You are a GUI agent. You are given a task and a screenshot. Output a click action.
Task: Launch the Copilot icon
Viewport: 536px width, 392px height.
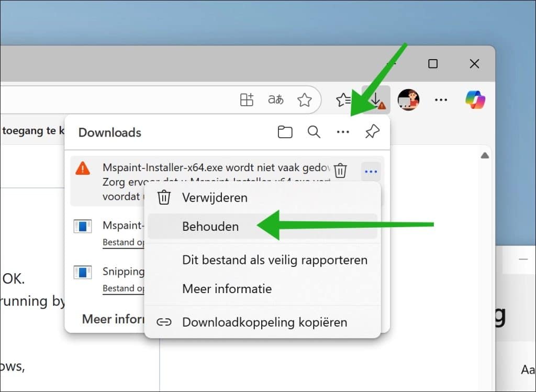475,100
